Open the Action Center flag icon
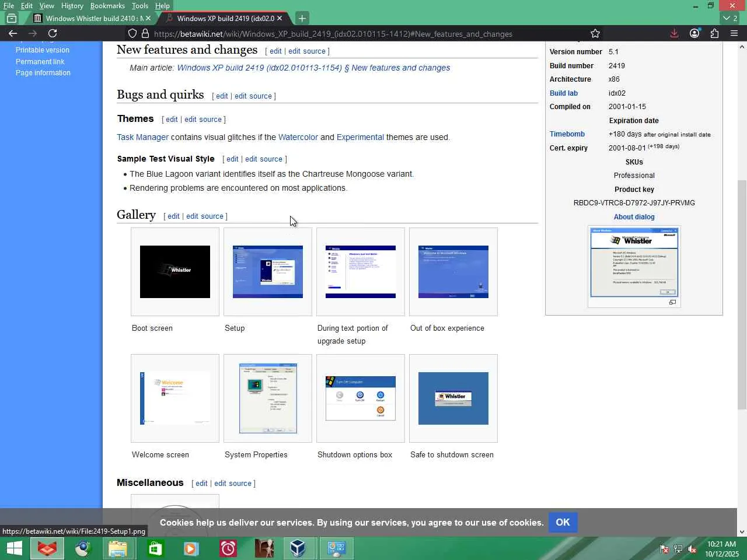This screenshot has height=560, width=747. 664,549
